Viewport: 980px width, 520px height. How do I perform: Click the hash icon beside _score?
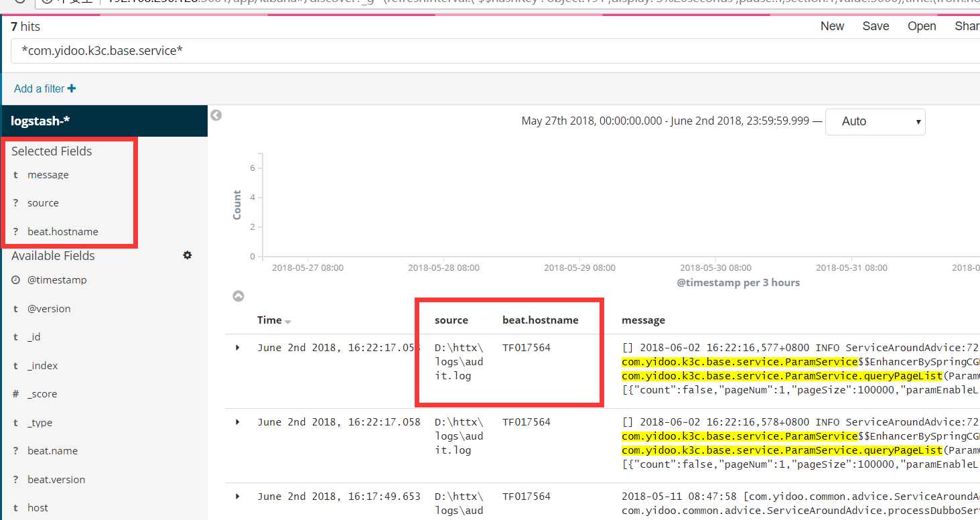(x=15, y=394)
